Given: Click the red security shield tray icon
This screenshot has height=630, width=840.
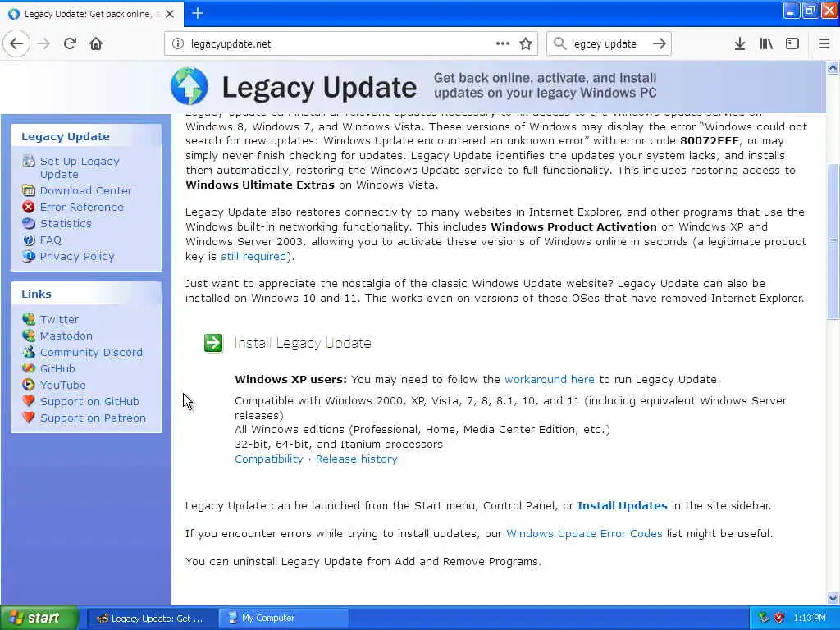Looking at the screenshot, I should [779, 618].
